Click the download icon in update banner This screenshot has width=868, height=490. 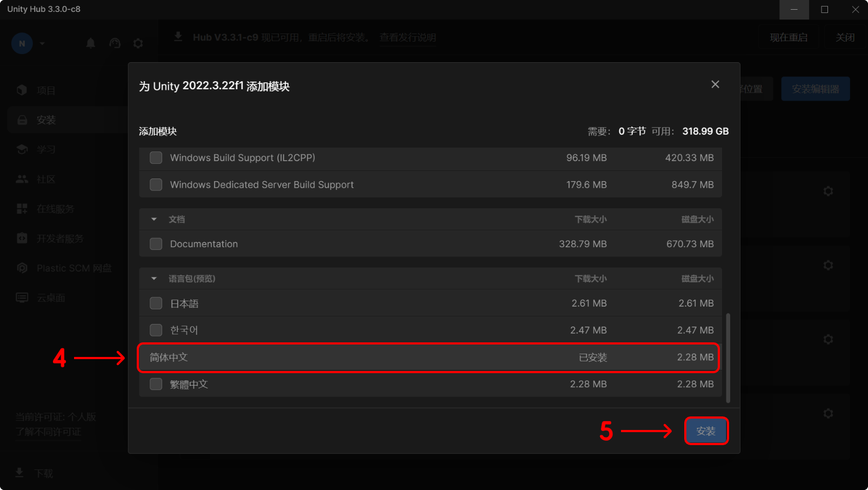coord(178,37)
